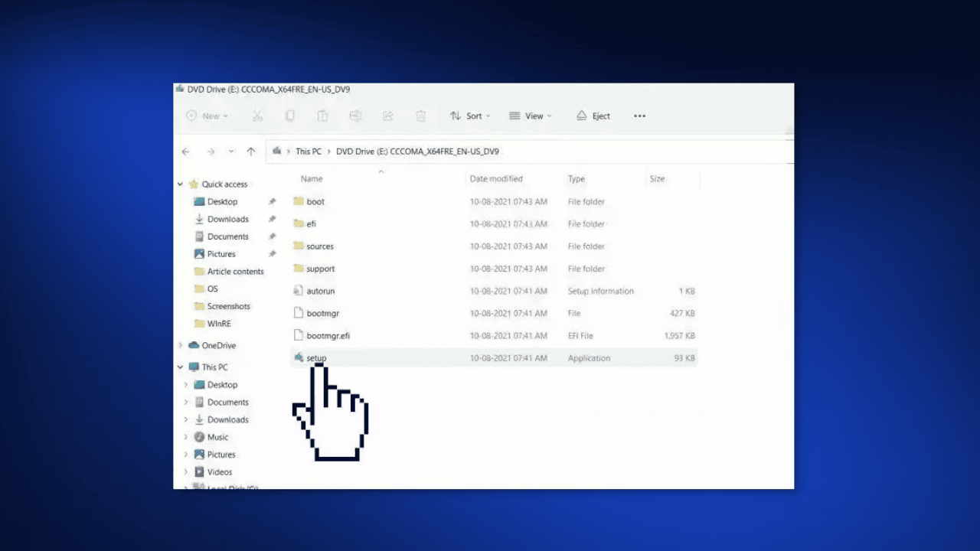Sort by Date modified column header
This screenshot has height=551, width=980.
[x=496, y=179]
